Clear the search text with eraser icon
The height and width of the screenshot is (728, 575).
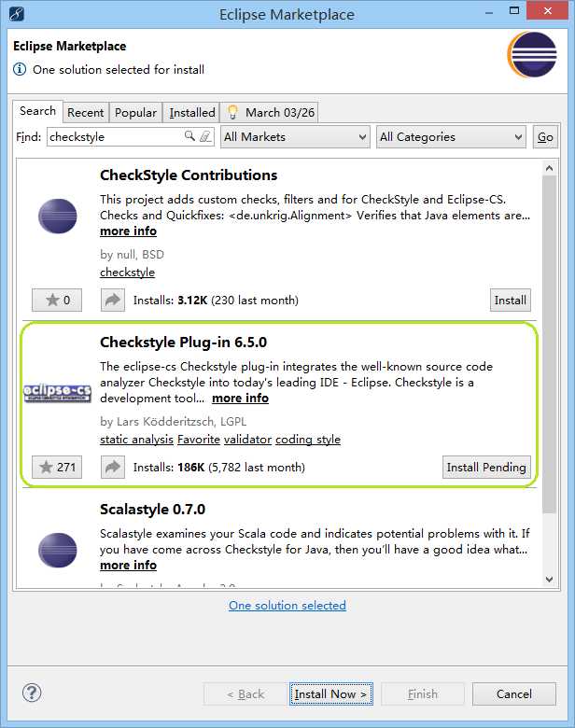point(205,136)
